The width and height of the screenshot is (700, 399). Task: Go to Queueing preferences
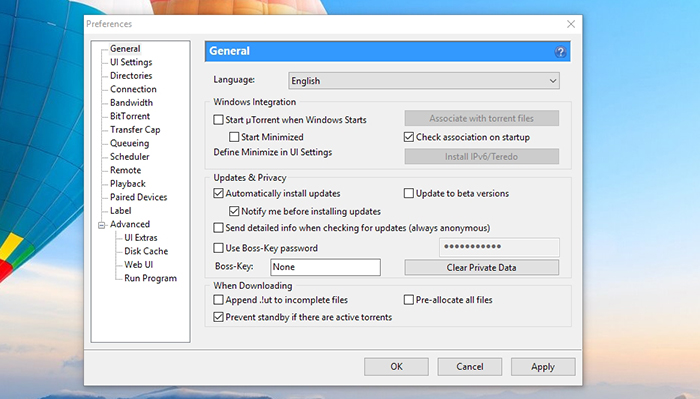(x=129, y=143)
